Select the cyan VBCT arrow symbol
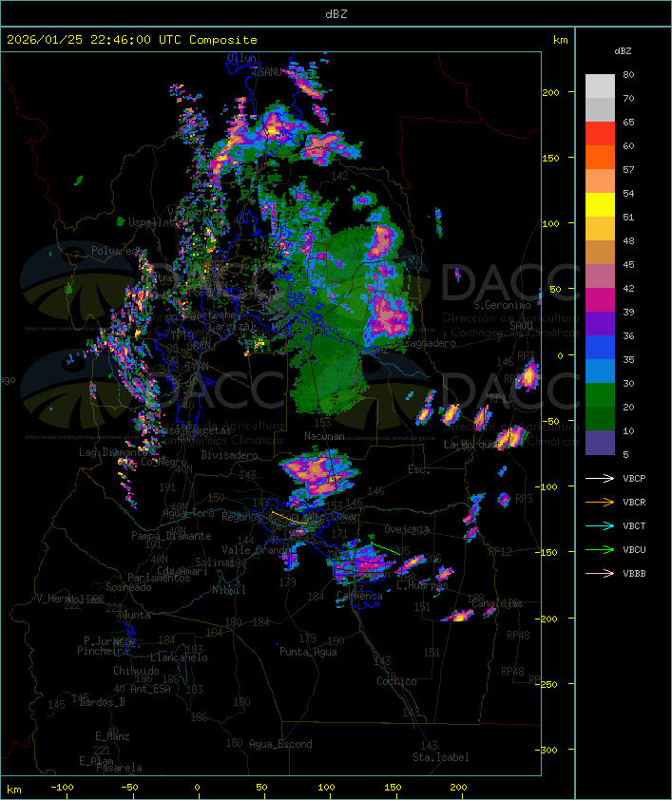Screen dimensions: 672x800 coord(600,525)
